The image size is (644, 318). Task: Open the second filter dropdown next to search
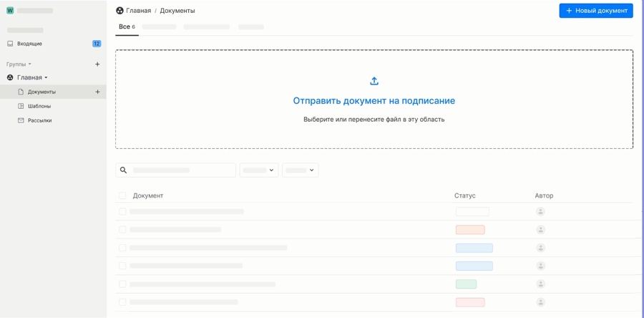tap(301, 170)
